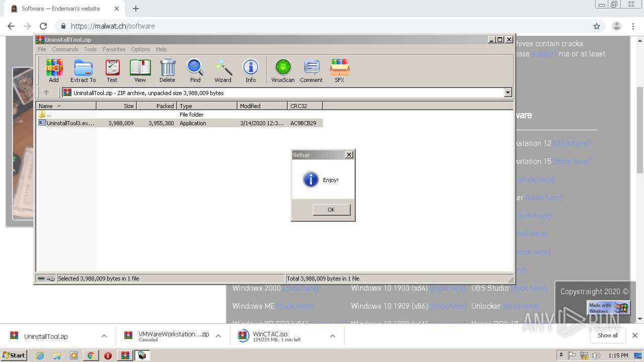
Task: Open the Windows Start button
Action: click(14, 355)
